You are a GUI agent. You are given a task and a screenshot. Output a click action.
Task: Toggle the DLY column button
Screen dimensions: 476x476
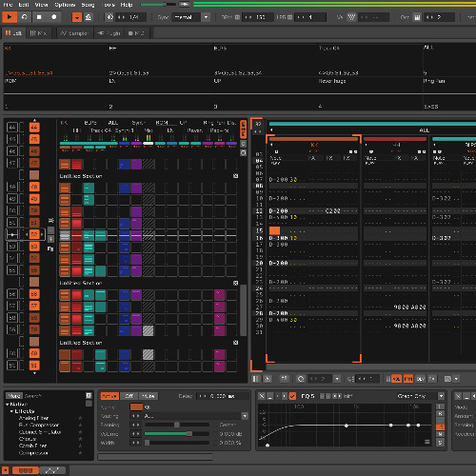421,379
